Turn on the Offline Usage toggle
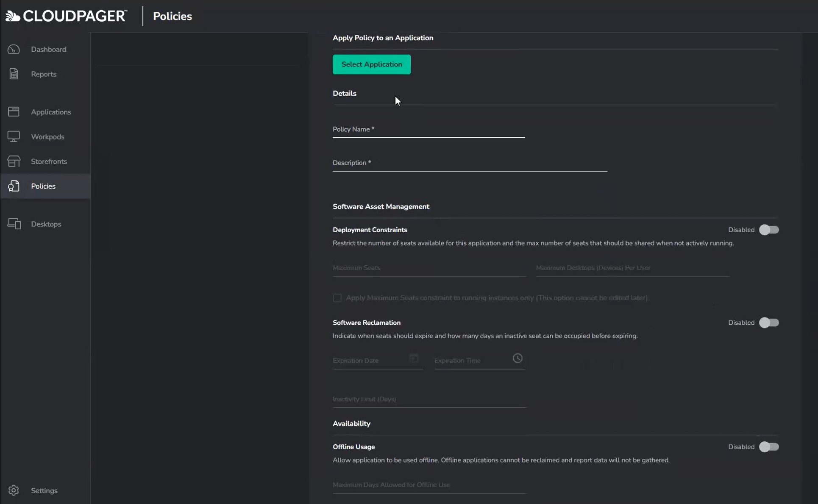 769,447
